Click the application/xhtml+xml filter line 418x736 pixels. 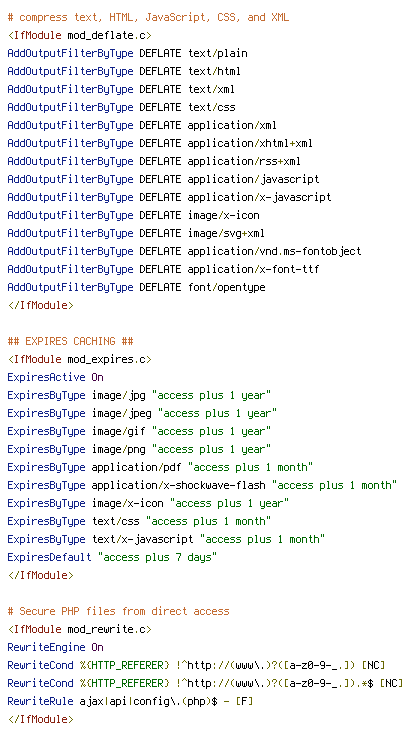(160, 144)
